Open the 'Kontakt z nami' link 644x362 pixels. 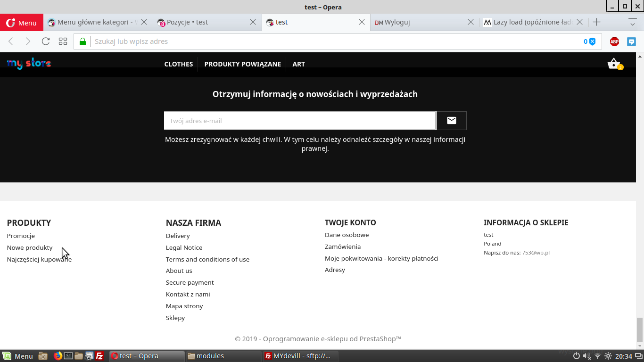tap(188, 294)
